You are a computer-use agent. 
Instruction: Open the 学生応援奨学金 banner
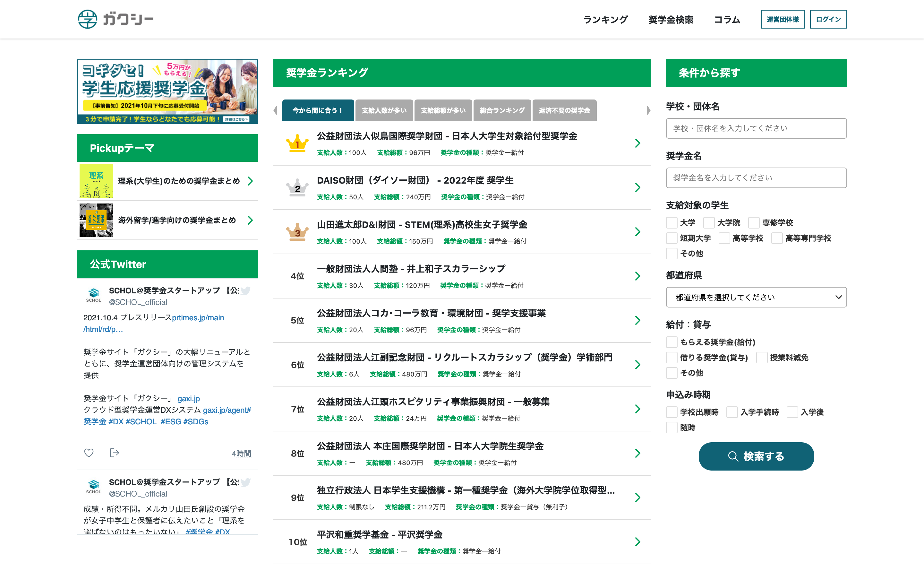point(167,91)
